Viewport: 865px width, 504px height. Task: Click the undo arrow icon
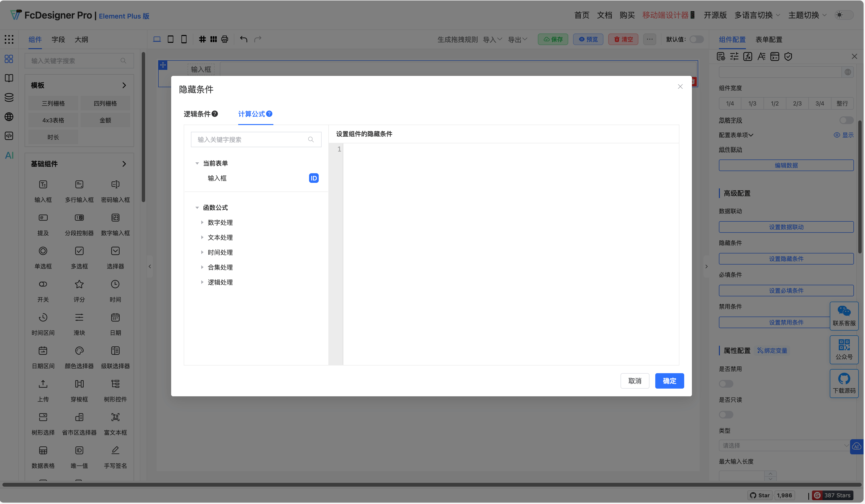244,39
